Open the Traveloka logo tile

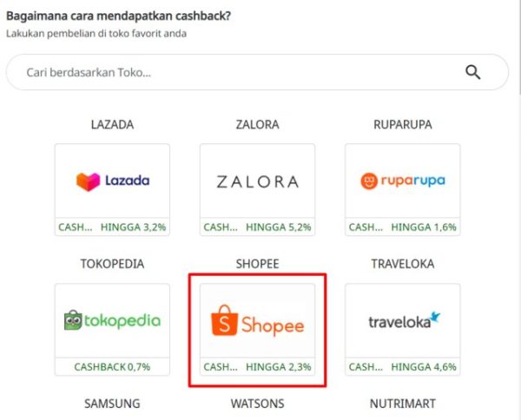coord(402,320)
